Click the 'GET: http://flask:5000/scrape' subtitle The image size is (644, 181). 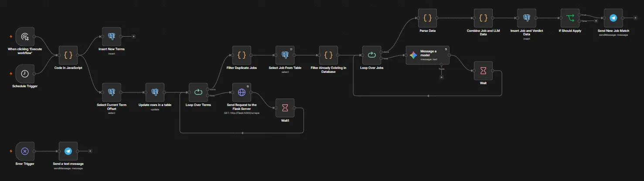point(242,113)
